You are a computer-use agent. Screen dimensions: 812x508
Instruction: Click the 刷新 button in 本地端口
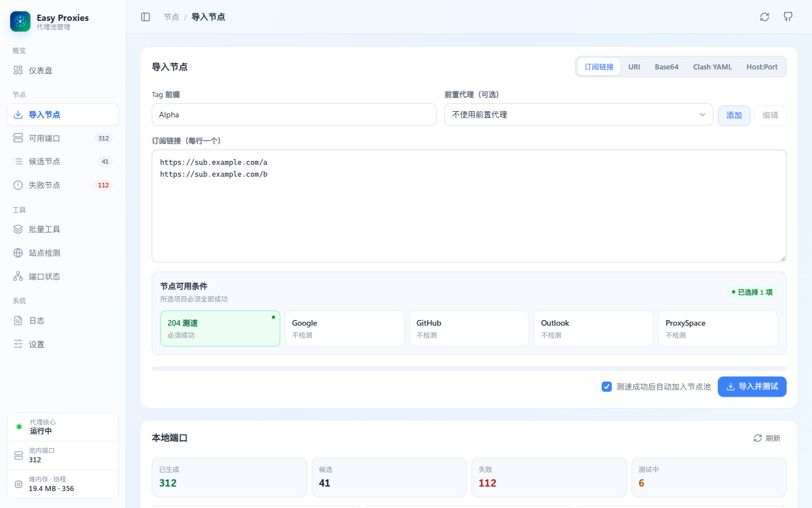tap(767, 438)
